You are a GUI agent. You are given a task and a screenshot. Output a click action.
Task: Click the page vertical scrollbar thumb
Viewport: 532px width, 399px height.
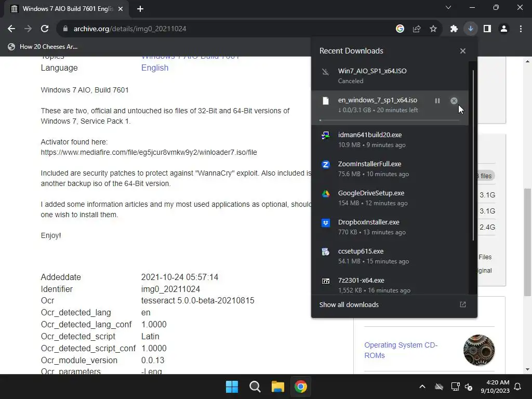(527, 242)
